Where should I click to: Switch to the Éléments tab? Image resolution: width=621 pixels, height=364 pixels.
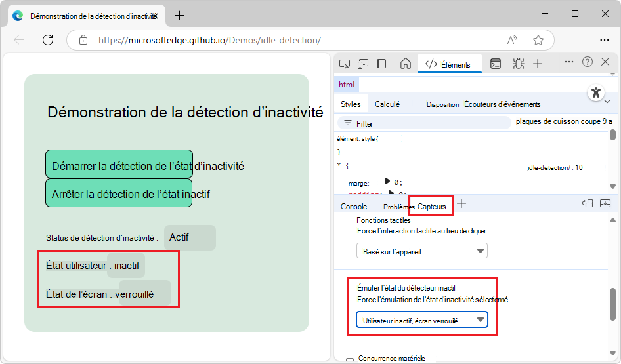pyautogui.click(x=449, y=64)
